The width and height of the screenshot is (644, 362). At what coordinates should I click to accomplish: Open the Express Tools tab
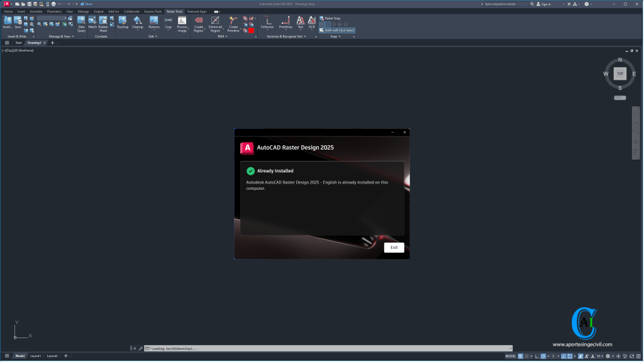[x=152, y=11]
